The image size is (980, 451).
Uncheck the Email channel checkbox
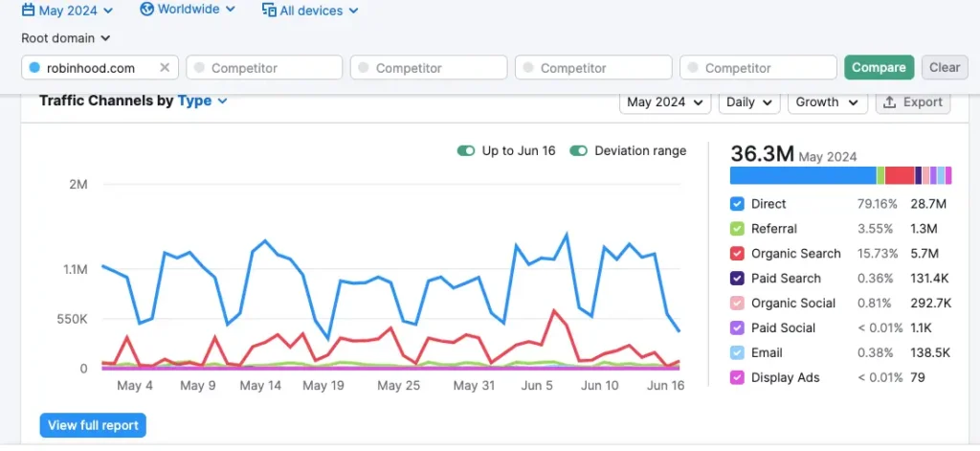point(738,352)
